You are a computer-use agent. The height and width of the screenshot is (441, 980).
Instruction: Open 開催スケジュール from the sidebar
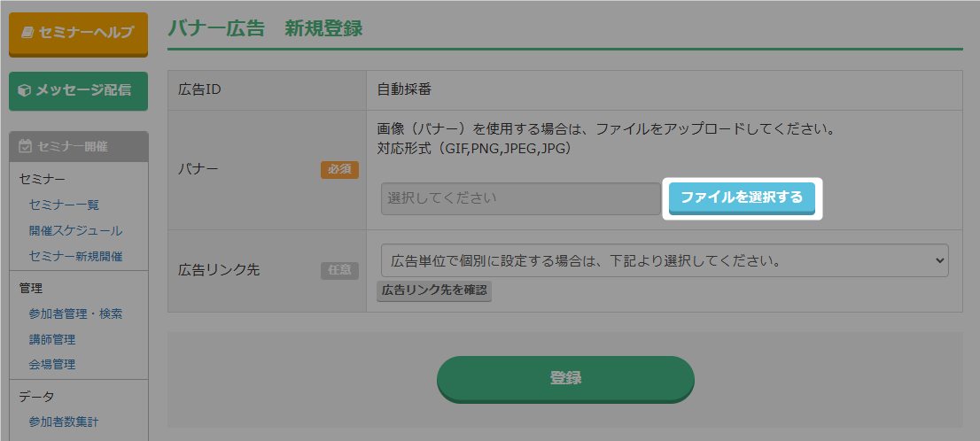tap(75, 230)
